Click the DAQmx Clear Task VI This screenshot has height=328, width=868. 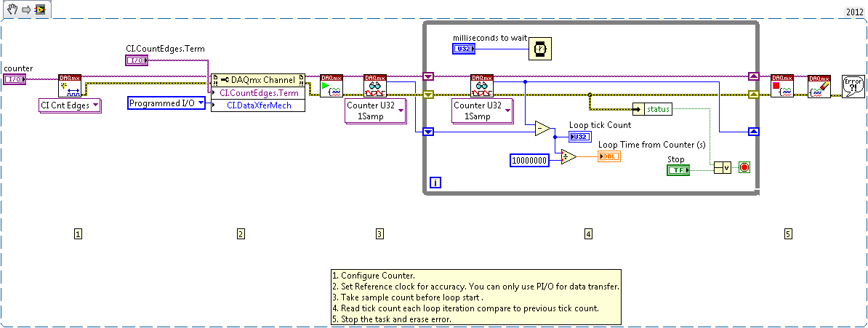pos(819,85)
